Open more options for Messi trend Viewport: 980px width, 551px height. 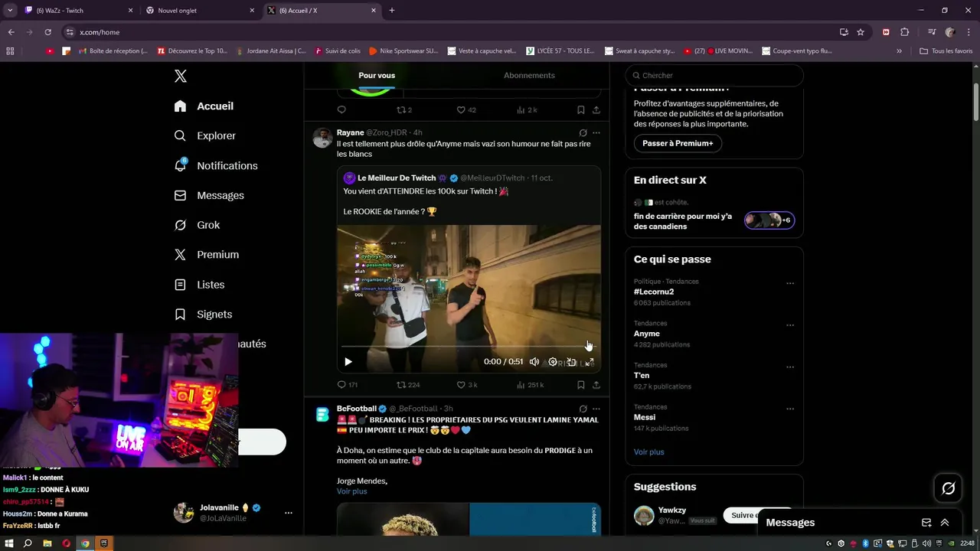click(x=790, y=409)
